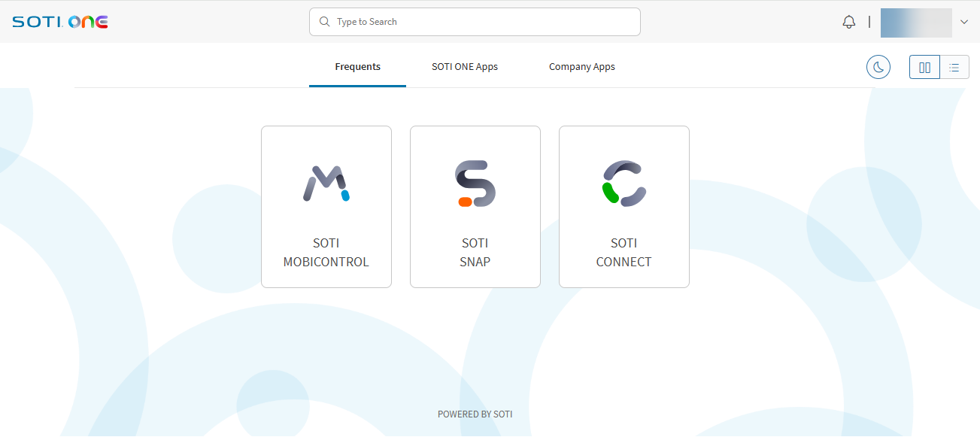This screenshot has width=980, height=437.
Task: Click the search magnifier icon
Action: pyautogui.click(x=325, y=22)
